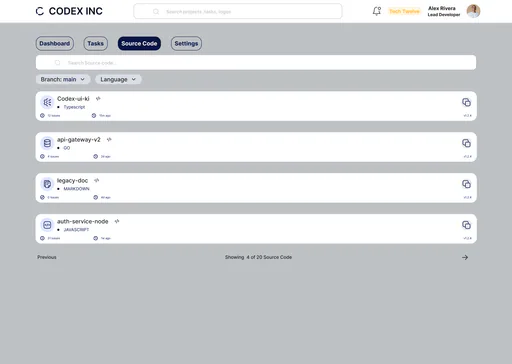
Task: Click the top search bar magnifier icon
Action: click(156, 12)
